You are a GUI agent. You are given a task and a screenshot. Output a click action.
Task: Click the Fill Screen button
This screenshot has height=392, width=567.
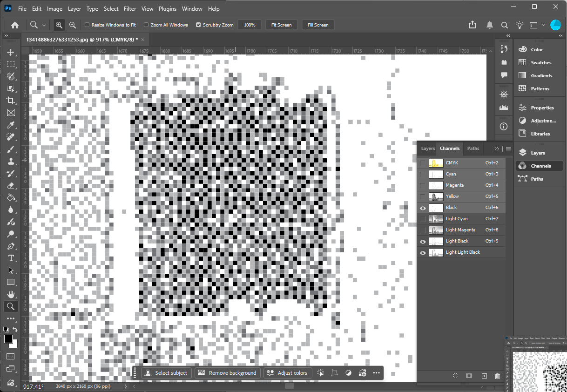coord(318,25)
